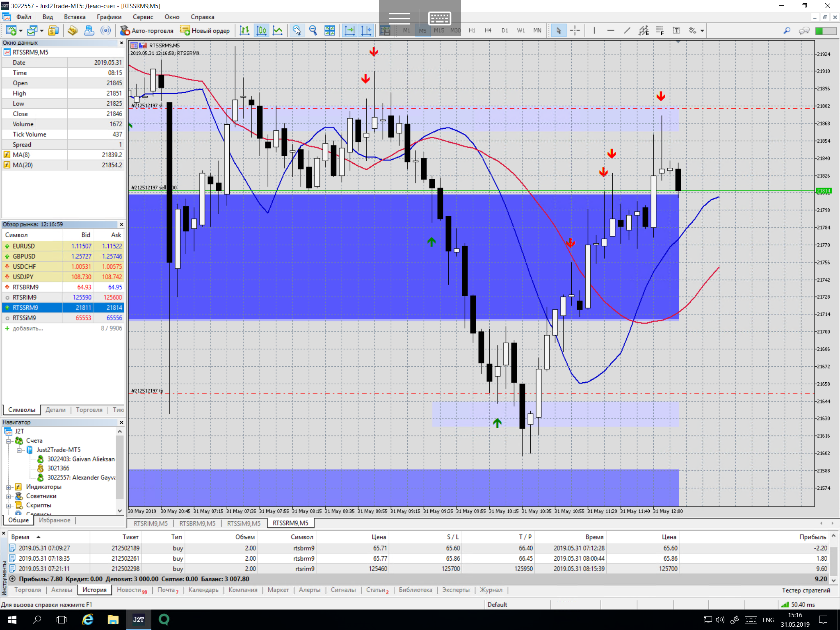
Task: Open the Графики menu
Action: (x=109, y=17)
